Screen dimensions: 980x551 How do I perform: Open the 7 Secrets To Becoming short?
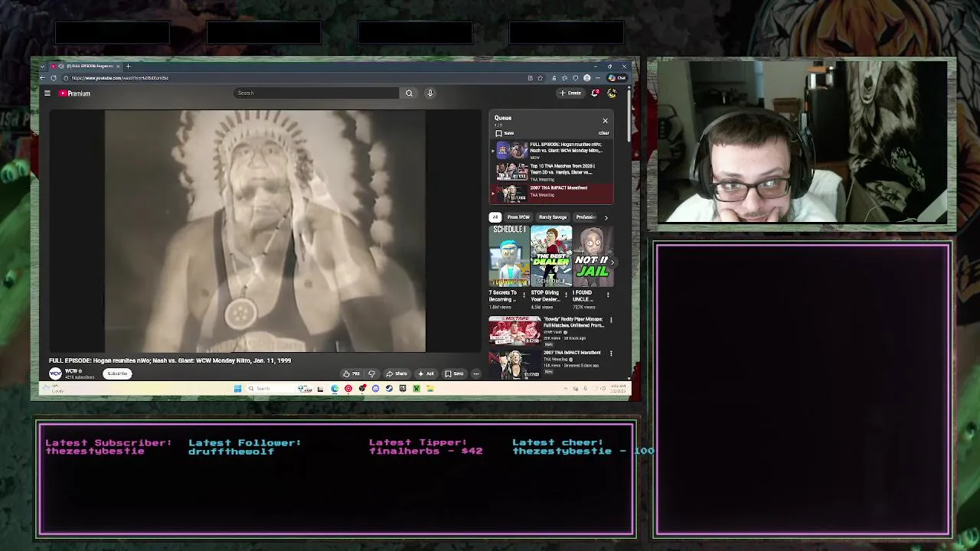tap(509, 256)
